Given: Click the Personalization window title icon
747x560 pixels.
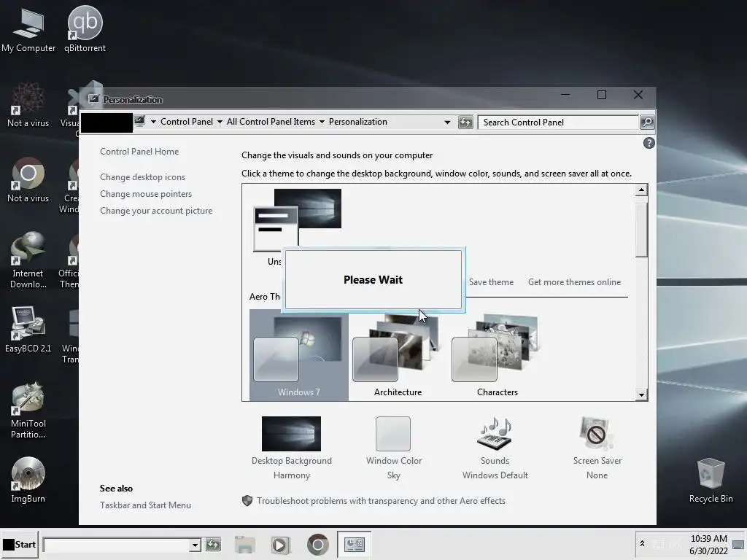Looking at the screenshot, I should [x=94, y=99].
